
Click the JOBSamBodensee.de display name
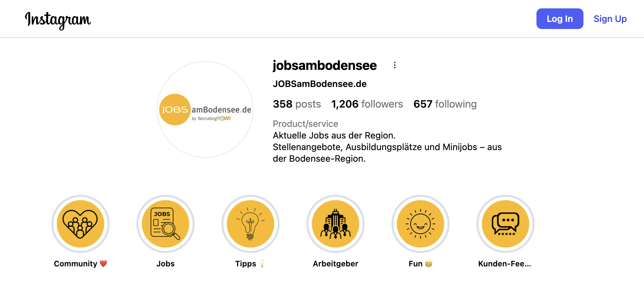point(319,84)
